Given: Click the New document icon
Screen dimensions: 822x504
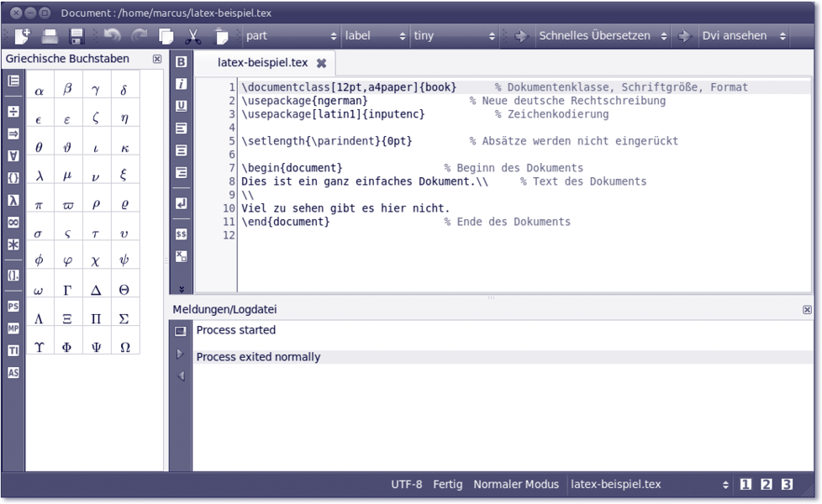Looking at the screenshot, I should click(22, 36).
